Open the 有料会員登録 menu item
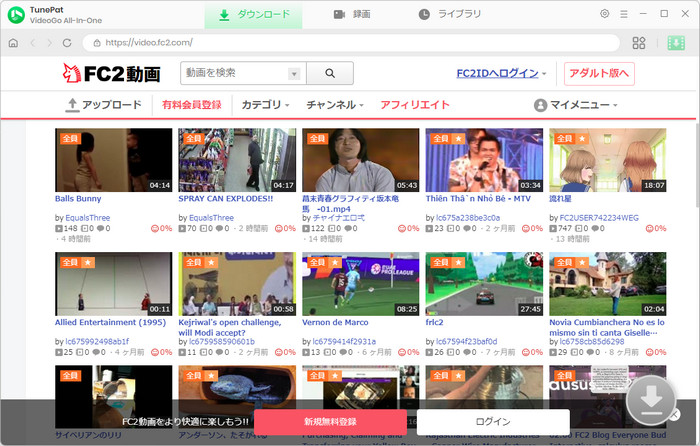Image resolution: width=700 pixels, height=446 pixels. point(192,105)
